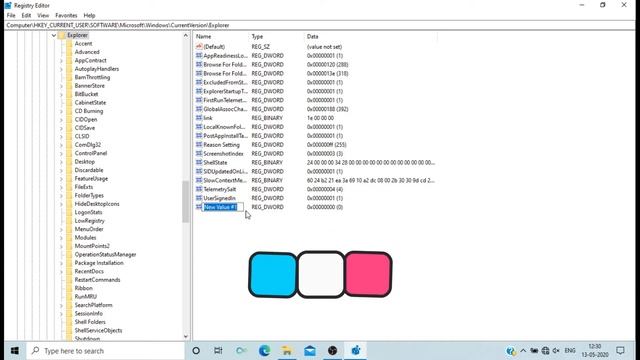The width and height of the screenshot is (640, 360).
Task: Expand the MountPoints2 key
Action: (x=61, y=246)
